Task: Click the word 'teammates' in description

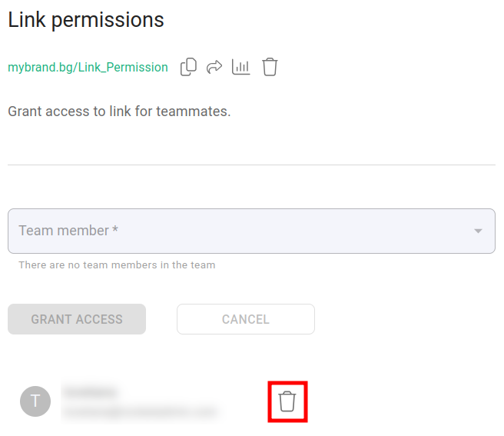Action: coord(192,111)
